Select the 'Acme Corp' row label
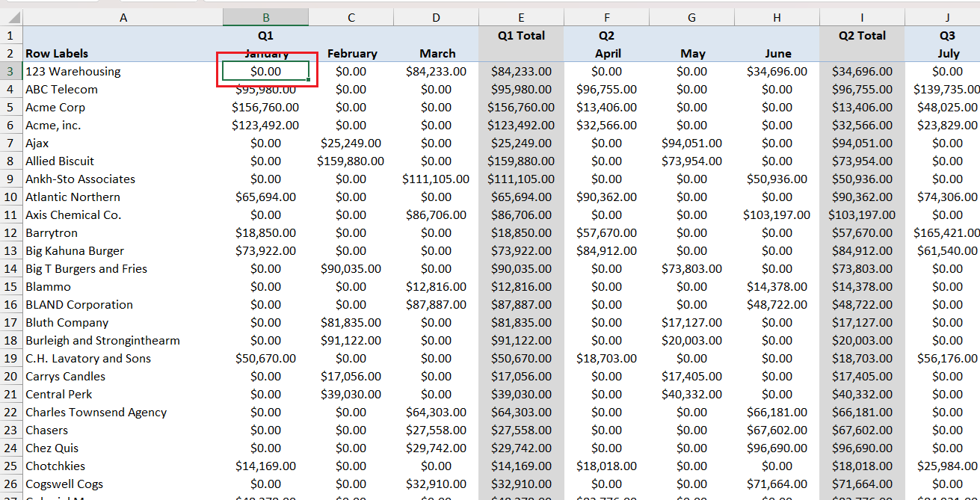The height and width of the screenshot is (500, 980). click(55, 108)
